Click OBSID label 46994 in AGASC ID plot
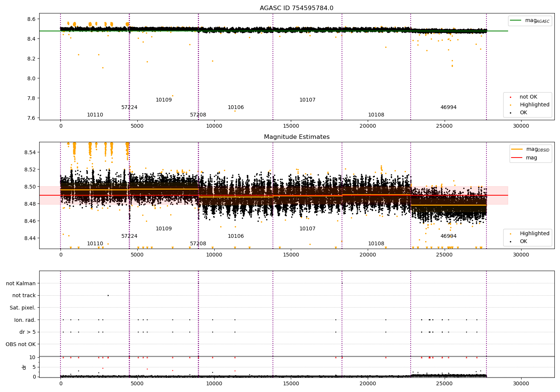This screenshot has height=392, width=560. click(448, 107)
